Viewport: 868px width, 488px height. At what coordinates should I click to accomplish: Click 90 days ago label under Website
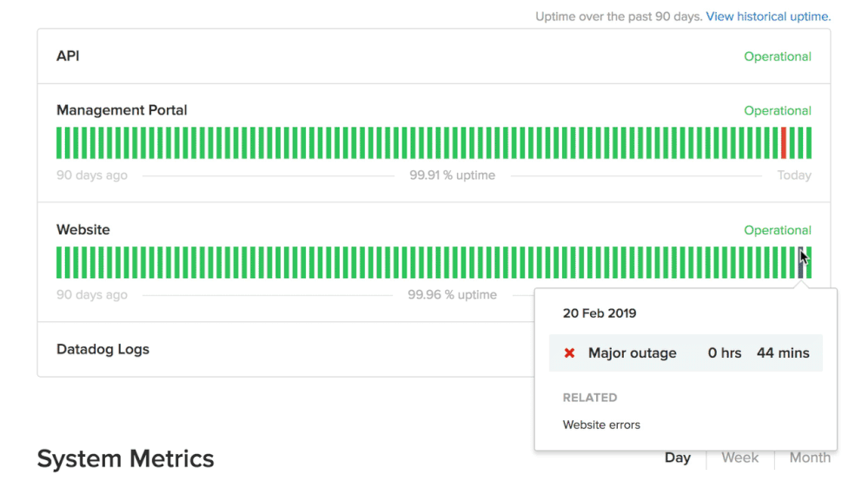coord(92,295)
